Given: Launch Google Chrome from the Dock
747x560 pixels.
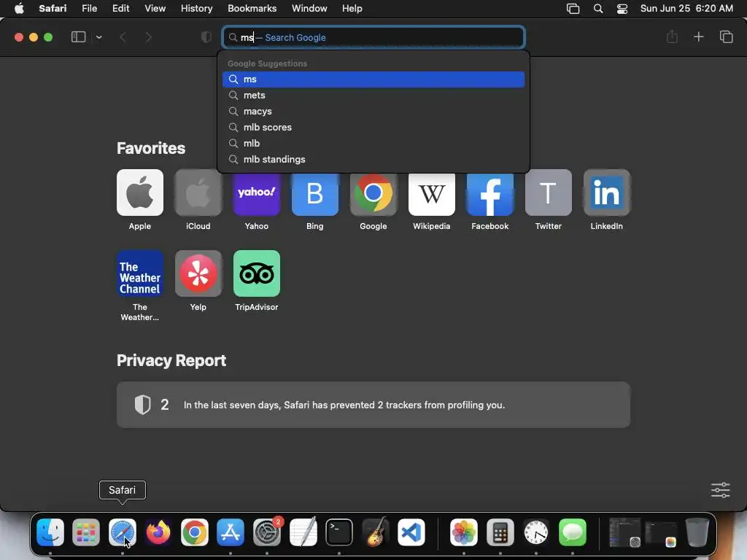Looking at the screenshot, I should [194, 532].
